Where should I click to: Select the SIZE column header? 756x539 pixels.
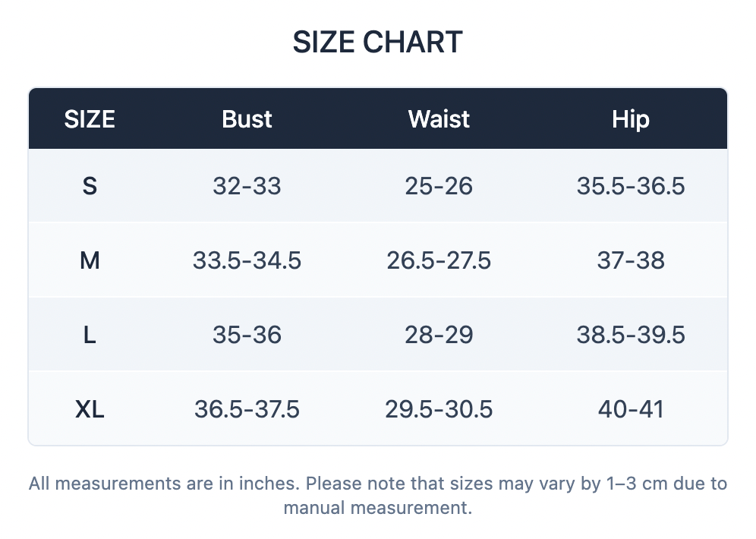(90, 119)
